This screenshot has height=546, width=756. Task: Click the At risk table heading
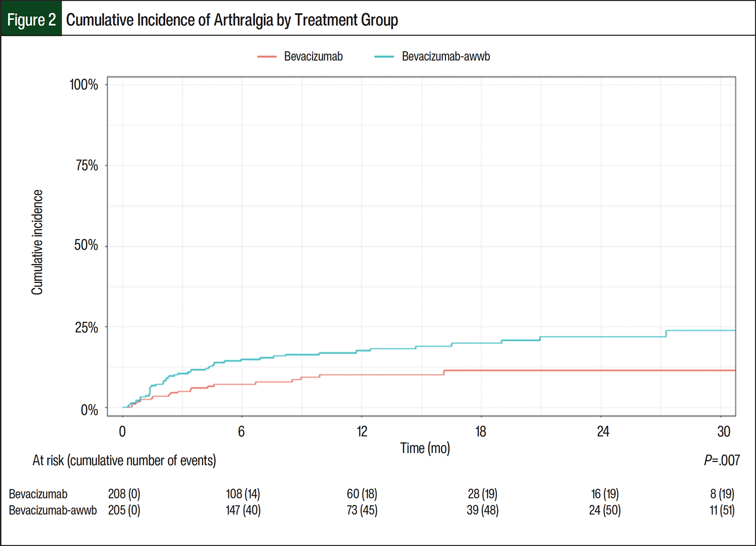[124, 460]
